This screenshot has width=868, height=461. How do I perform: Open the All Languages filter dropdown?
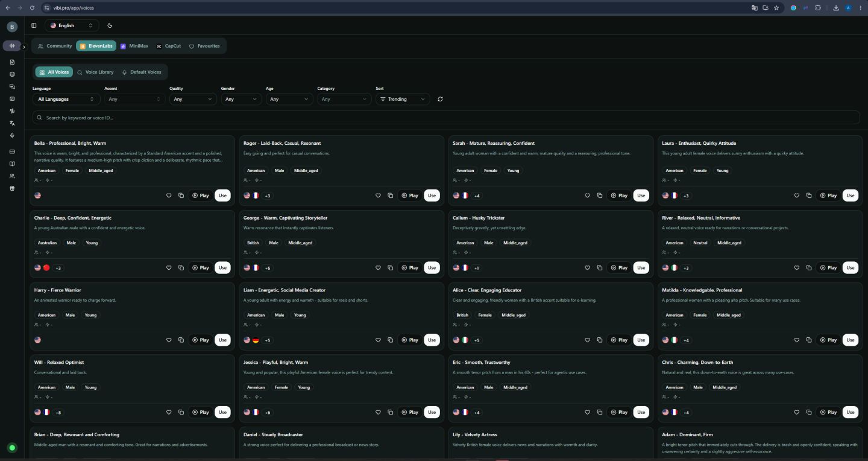click(x=66, y=99)
